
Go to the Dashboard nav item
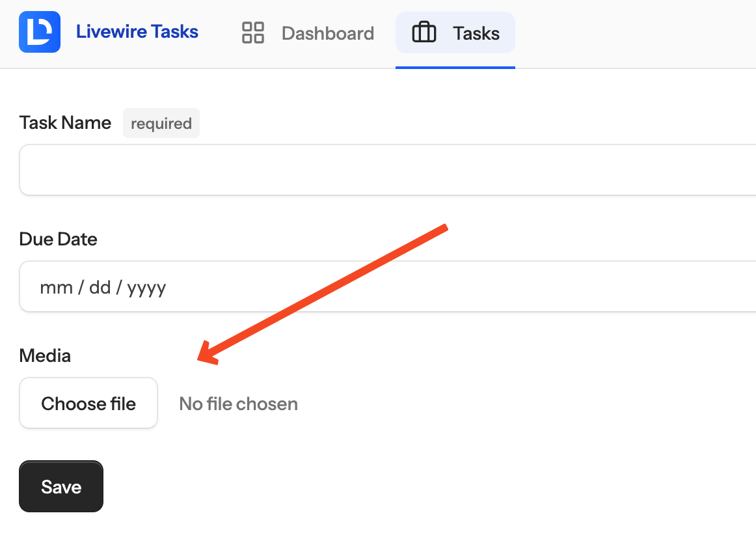point(308,33)
